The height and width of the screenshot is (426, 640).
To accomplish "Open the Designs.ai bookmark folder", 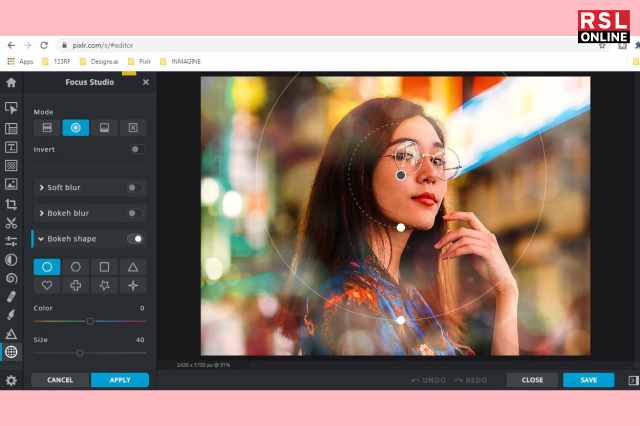I will click(x=99, y=62).
